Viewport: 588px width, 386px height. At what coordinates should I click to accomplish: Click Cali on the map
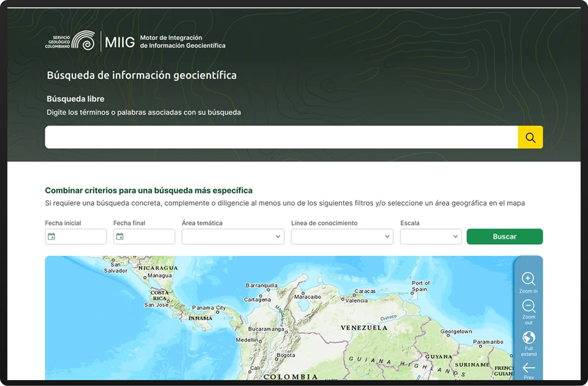click(x=255, y=368)
